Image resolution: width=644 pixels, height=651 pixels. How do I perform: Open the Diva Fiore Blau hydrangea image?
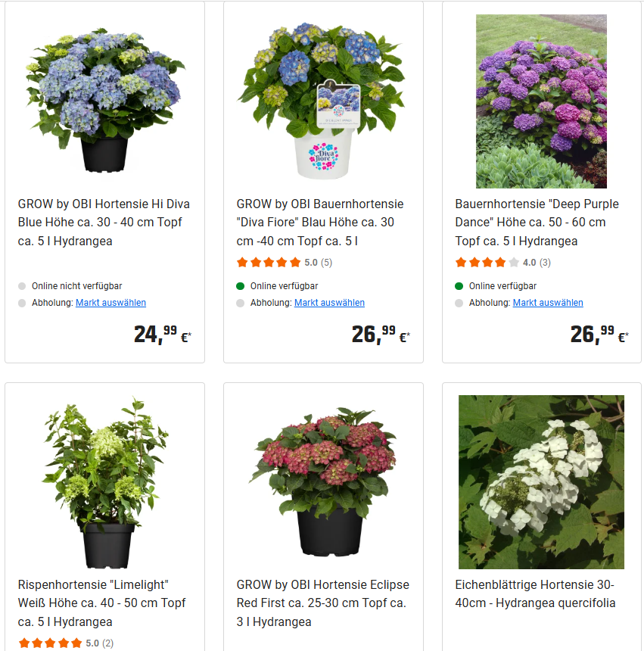(x=321, y=101)
